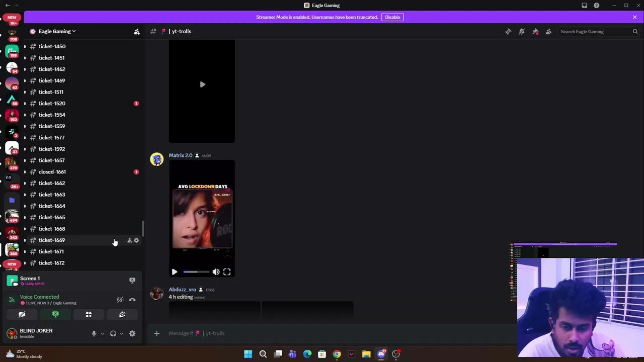This screenshot has height=362, width=644.
Task: Expand the ticket-1672 channel arrow
Action: (25, 263)
